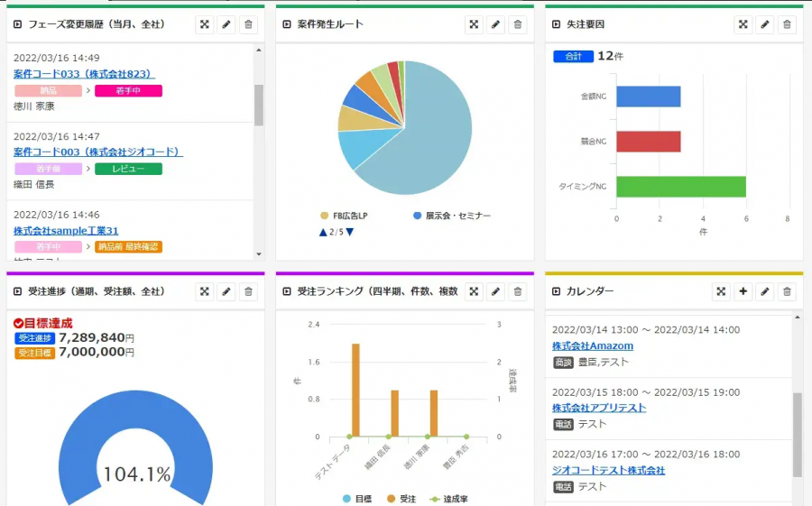Delete the 案件発生ルート widget
The width and height of the screenshot is (812, 506).
517,24
